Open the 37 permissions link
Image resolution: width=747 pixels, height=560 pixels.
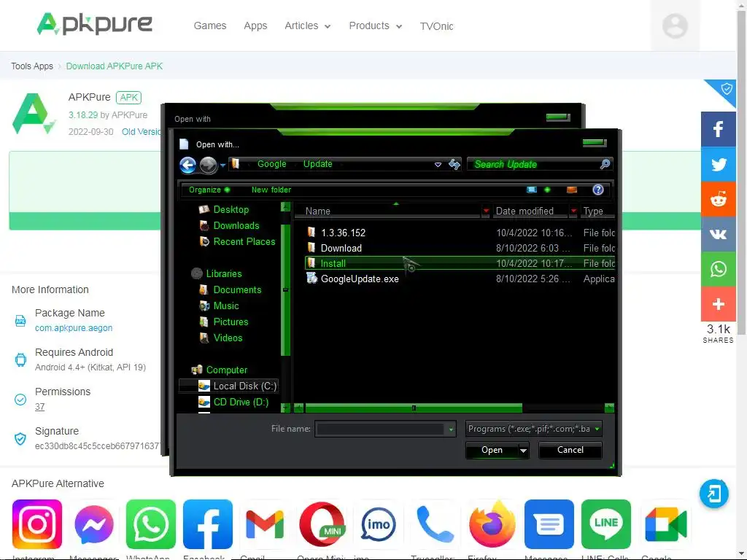[39, 407]
